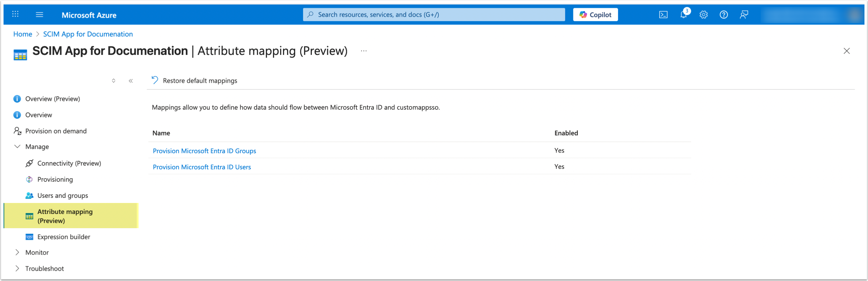This screenshot has width=868, height=281.
Task: Expand the Troubleshoot section
Action: [18, 268]
